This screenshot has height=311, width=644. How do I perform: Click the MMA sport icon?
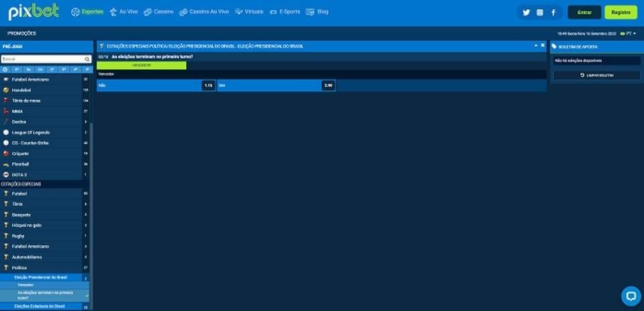tap(6, 111)
